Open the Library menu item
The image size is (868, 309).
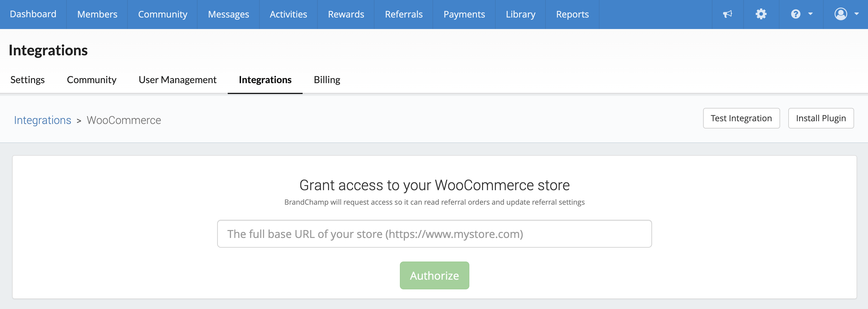520,14
